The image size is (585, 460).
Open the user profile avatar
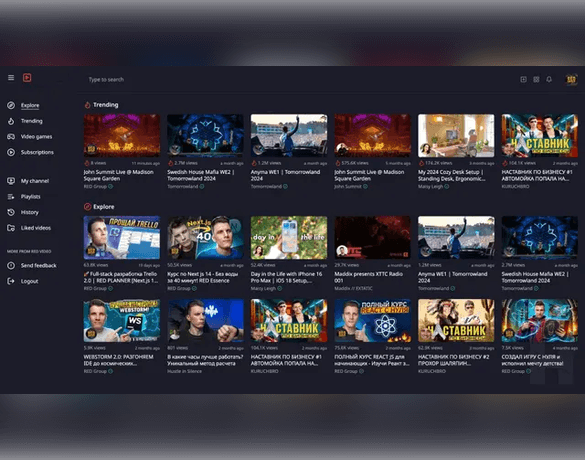pos(571,79)
